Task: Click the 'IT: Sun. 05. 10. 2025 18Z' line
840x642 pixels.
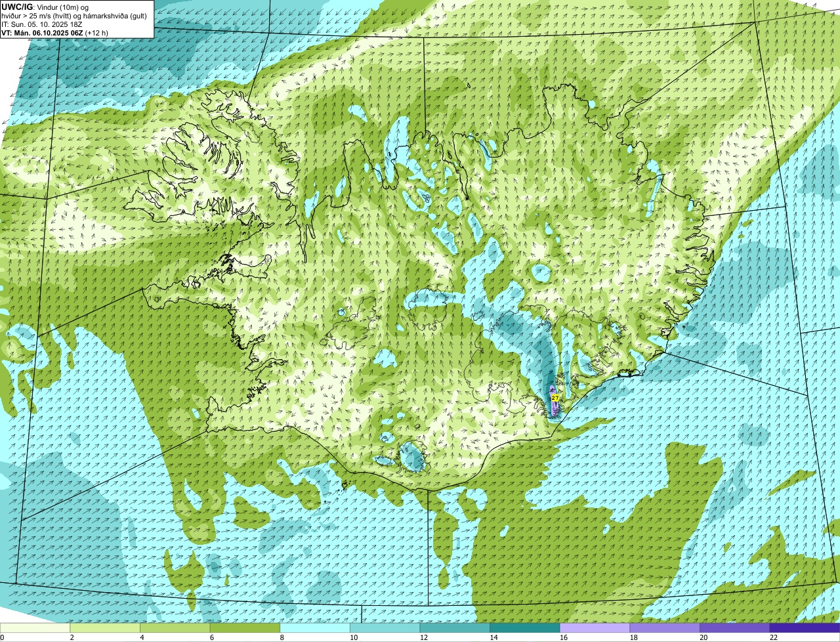Action: coord(42,24)
